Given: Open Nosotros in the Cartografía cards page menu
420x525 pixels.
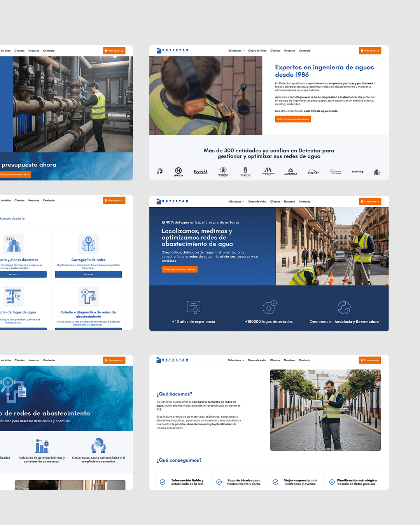Looking at the screenshot, I should (x=34, y=200).
